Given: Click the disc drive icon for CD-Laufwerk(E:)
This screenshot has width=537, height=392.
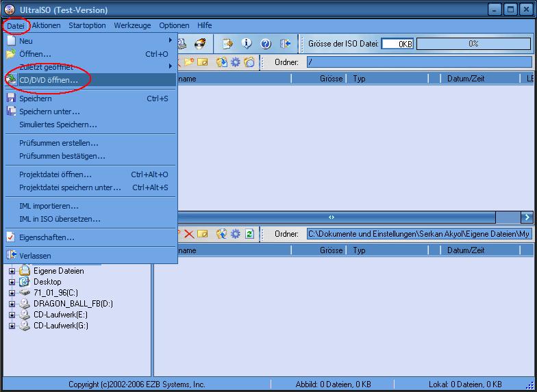Looking at the screenshot, I should click(25, 315).
